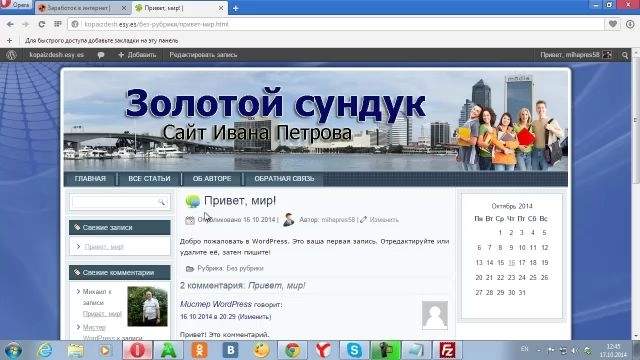Close the Заработок в интернет tab

(x=124, y=8)
